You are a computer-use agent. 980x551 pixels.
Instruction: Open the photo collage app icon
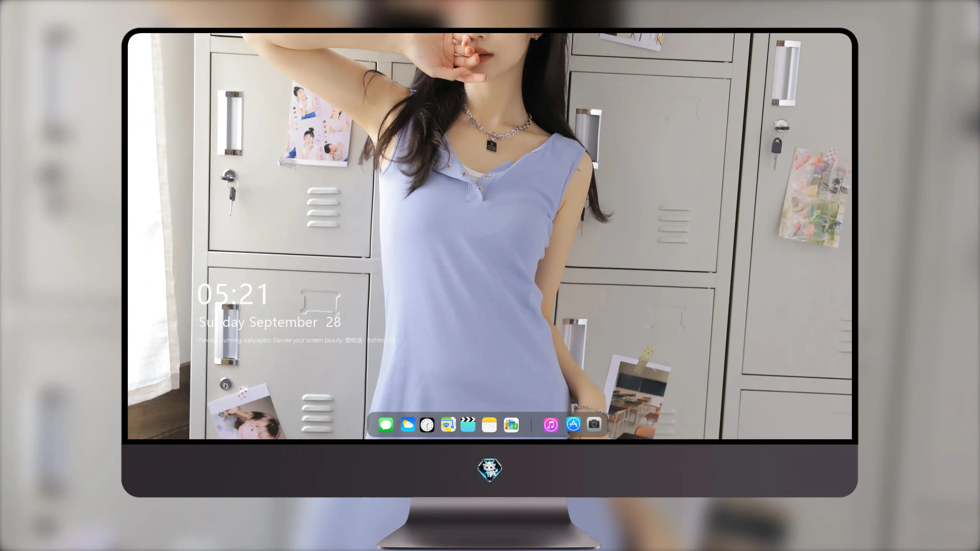click(x=511, y=424)
